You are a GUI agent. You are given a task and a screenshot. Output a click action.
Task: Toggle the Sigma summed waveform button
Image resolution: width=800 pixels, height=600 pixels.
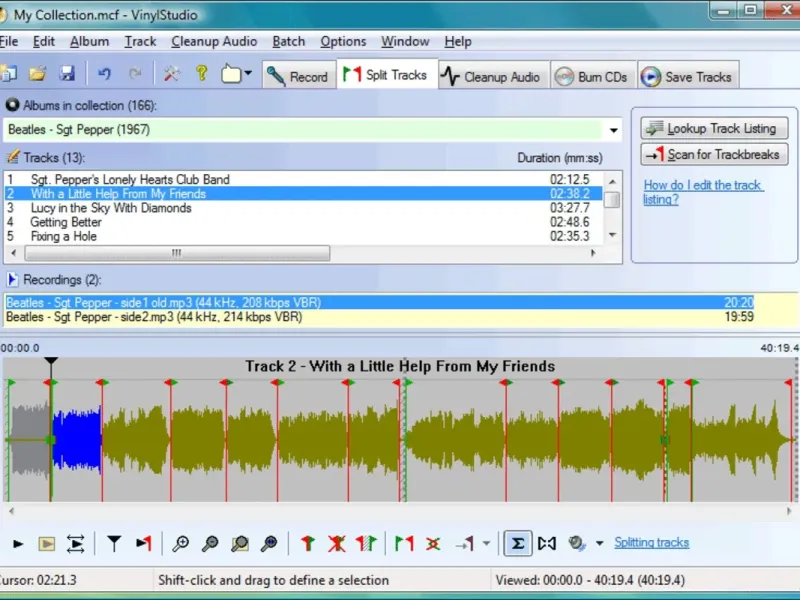[517, 544]
